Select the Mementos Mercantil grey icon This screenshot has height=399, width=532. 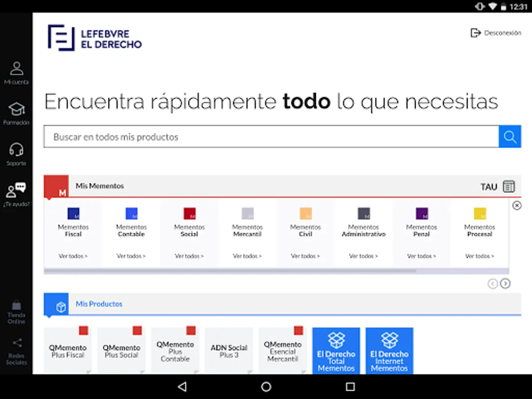pos(247,214)
